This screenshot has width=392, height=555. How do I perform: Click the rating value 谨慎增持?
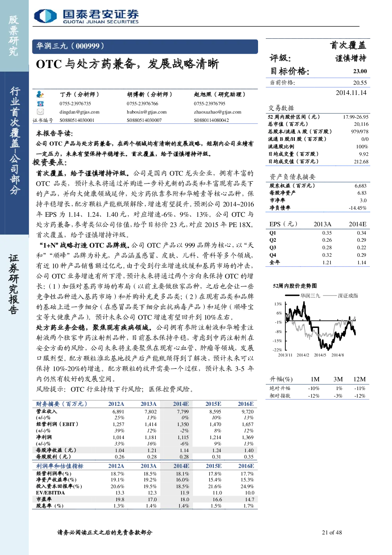click(351, 59)
